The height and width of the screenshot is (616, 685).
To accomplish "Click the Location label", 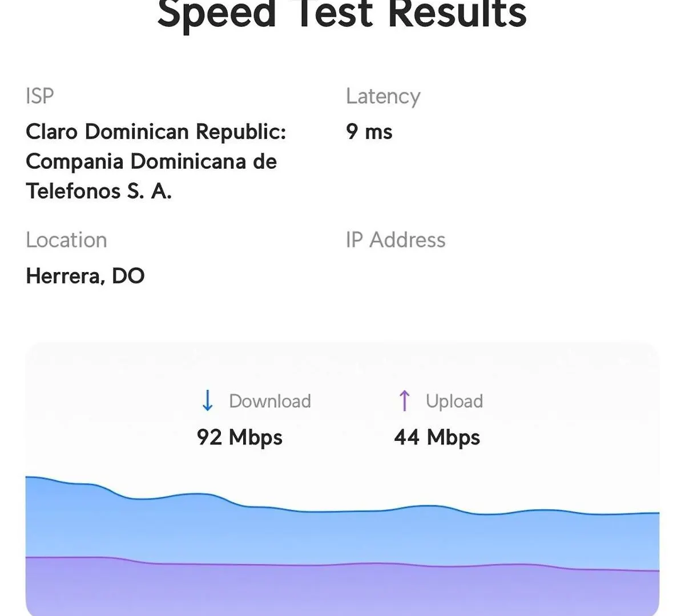I will coord(66,240).
